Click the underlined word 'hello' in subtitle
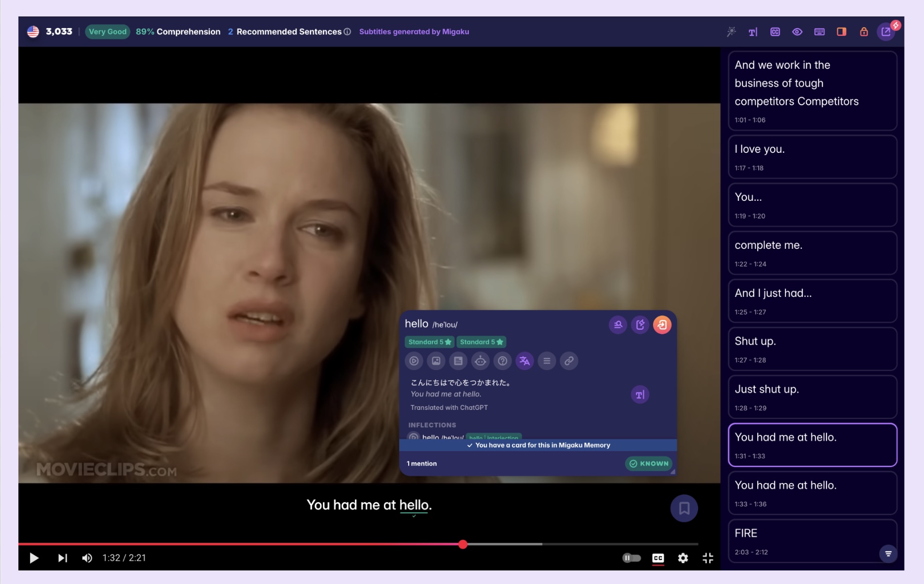This screenshot has height=584, width=924. (414, 505)
